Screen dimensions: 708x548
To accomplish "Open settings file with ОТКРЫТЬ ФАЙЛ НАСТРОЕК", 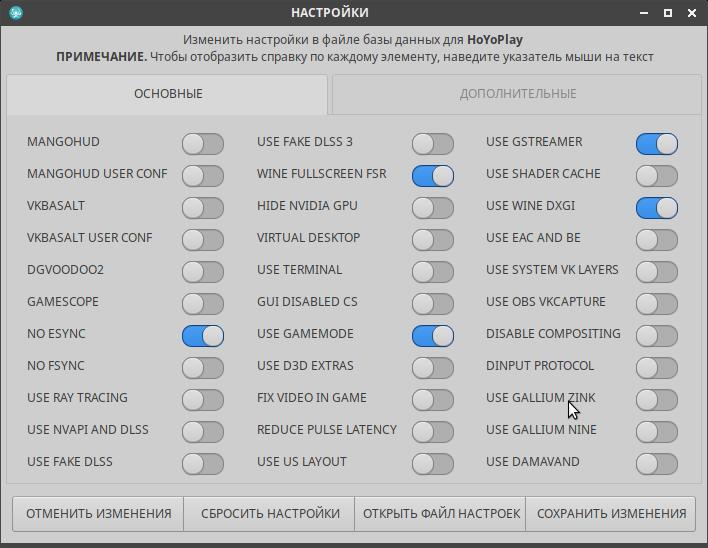I will pos(441,514).
